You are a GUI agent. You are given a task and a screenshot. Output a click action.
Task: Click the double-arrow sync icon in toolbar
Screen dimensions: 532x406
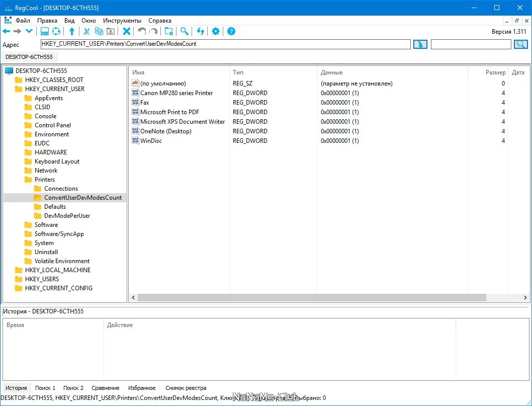point(201,31)
